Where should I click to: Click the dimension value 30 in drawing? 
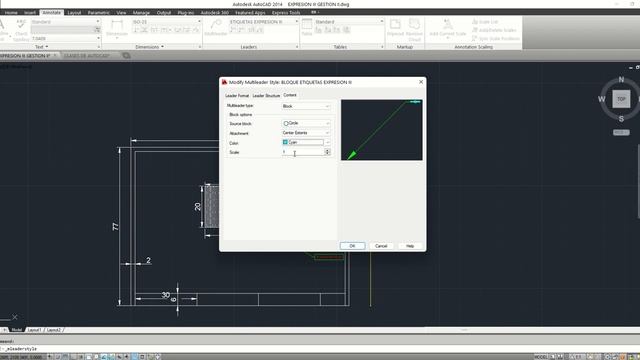coord(165,295)
